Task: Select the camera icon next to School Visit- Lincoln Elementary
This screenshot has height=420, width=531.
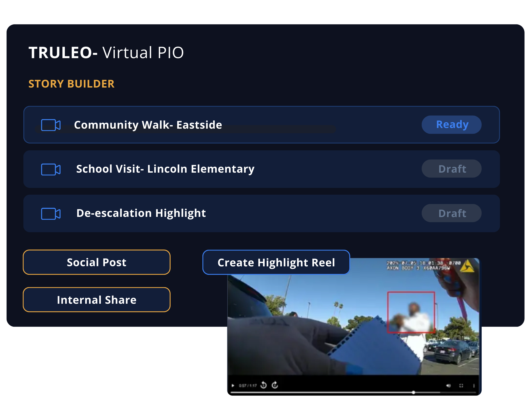Action: (x=51, y=169)
